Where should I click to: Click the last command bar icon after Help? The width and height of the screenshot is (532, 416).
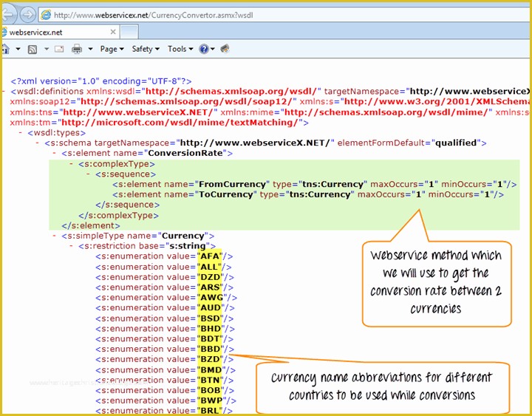click(x=225, y=49)
